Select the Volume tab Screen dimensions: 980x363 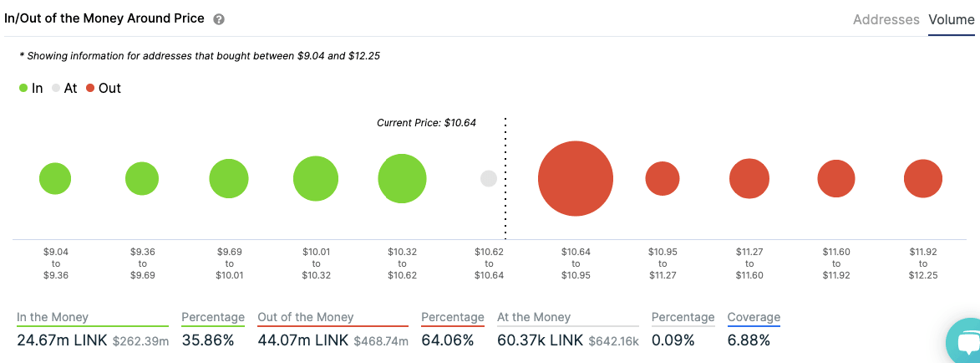951,19
